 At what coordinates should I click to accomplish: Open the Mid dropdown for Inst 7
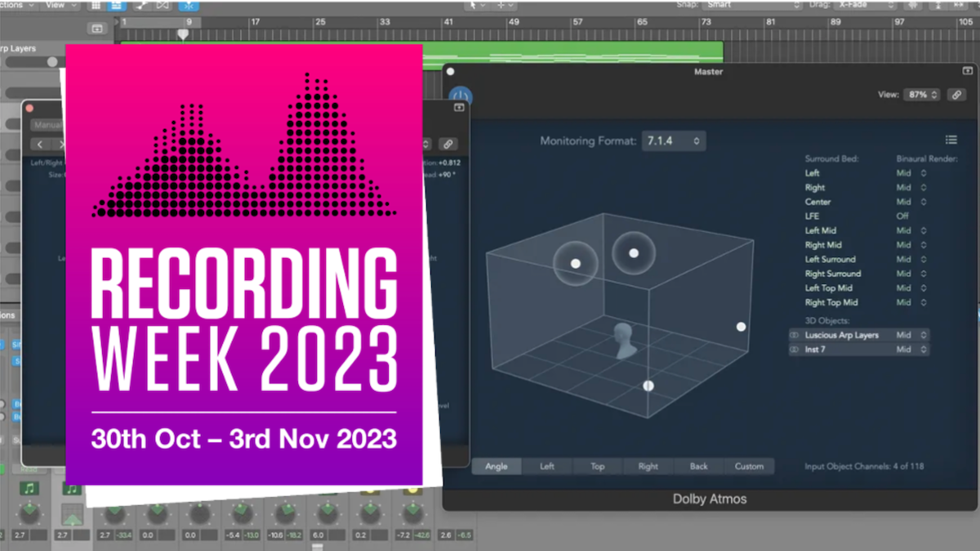(x=911, y=349)
